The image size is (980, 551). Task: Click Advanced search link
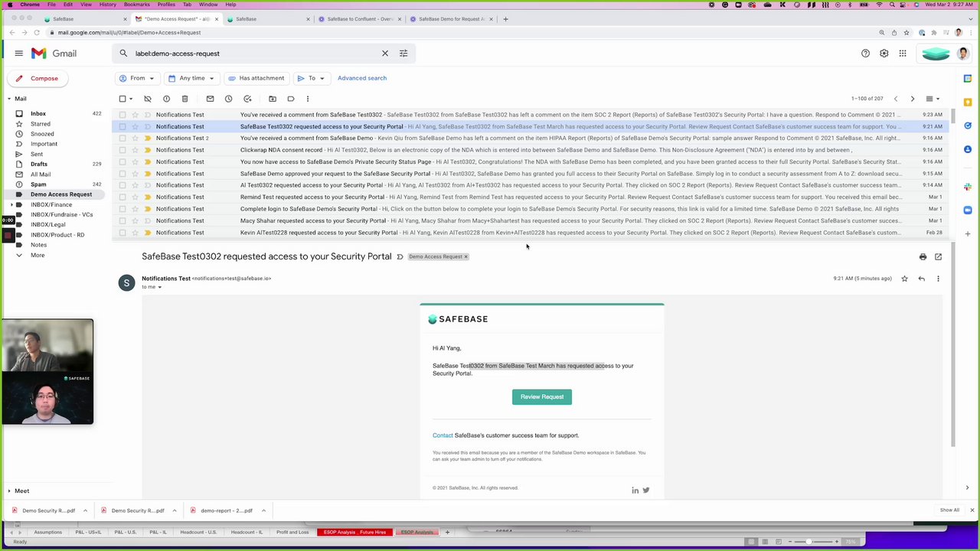click(x=362, y=78)
